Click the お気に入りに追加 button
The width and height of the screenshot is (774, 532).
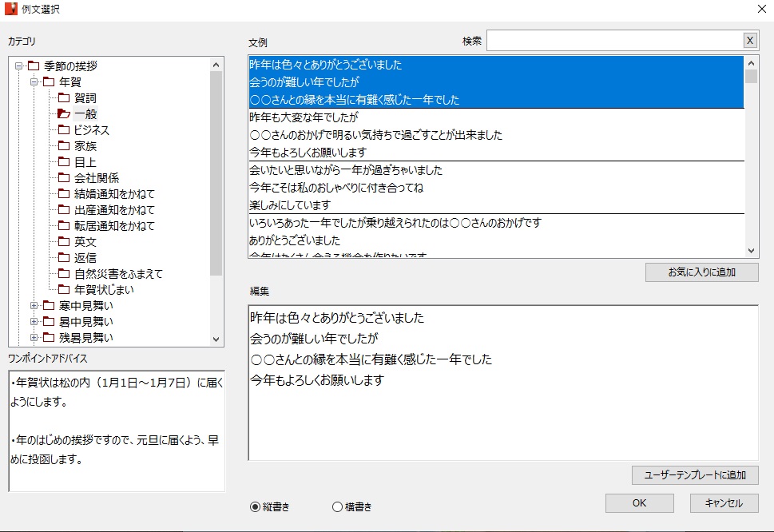click(701, 272)
